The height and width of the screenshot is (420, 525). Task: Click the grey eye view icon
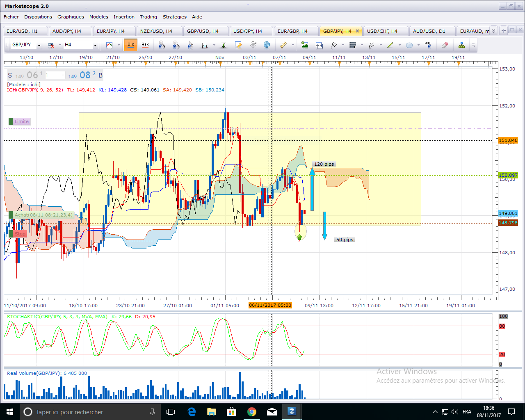point(253,45)
